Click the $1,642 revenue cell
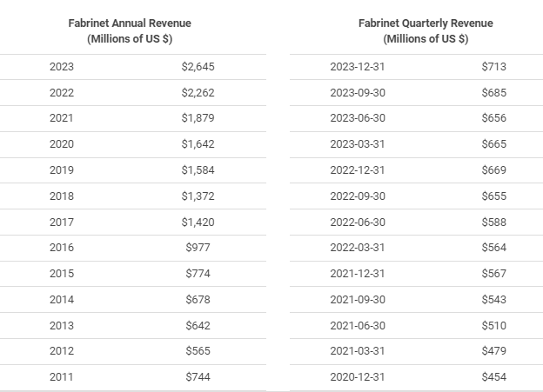The width and height of the screenshot is (543, 392). coord(198,144)
